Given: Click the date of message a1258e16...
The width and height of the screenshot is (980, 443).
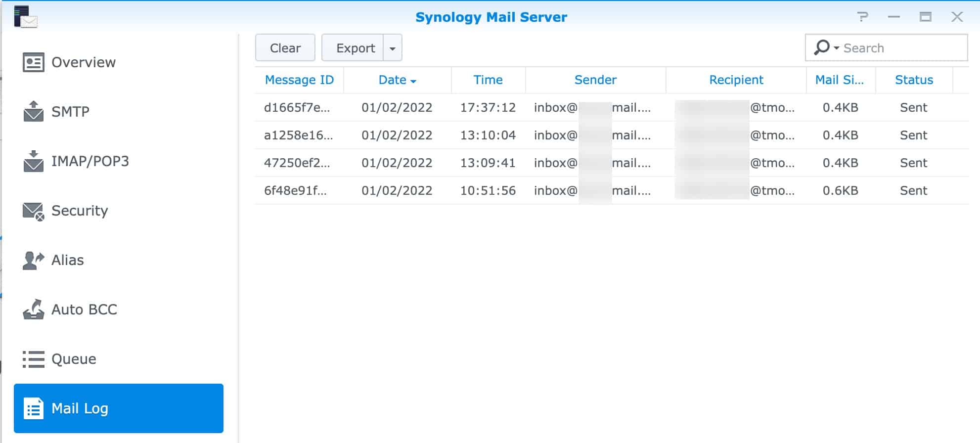Looking at the screenshot, I should click(x=397, y=135).
